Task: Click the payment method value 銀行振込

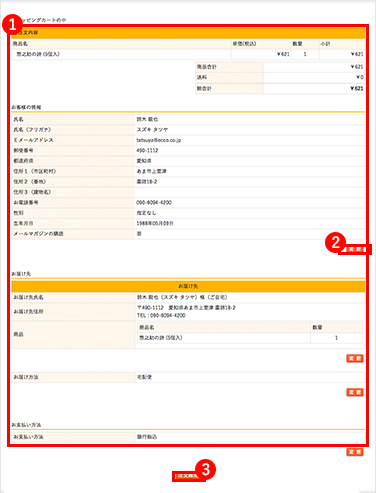Action: 147,436
